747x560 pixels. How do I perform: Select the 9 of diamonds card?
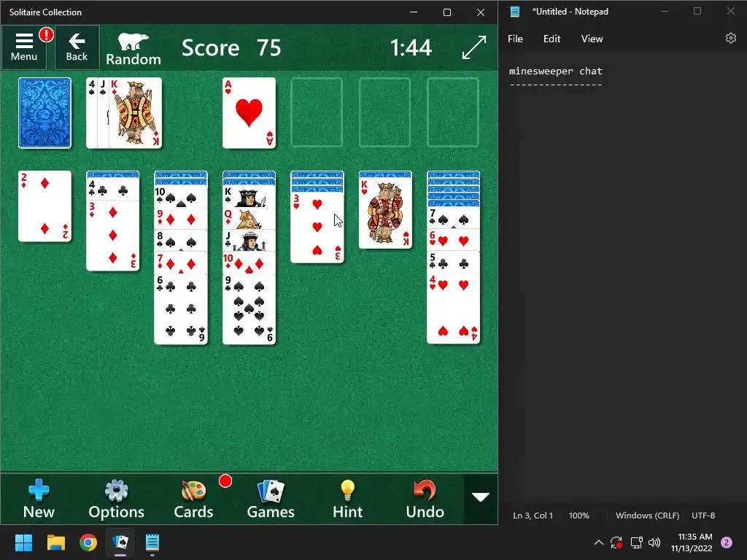point(181,219)
